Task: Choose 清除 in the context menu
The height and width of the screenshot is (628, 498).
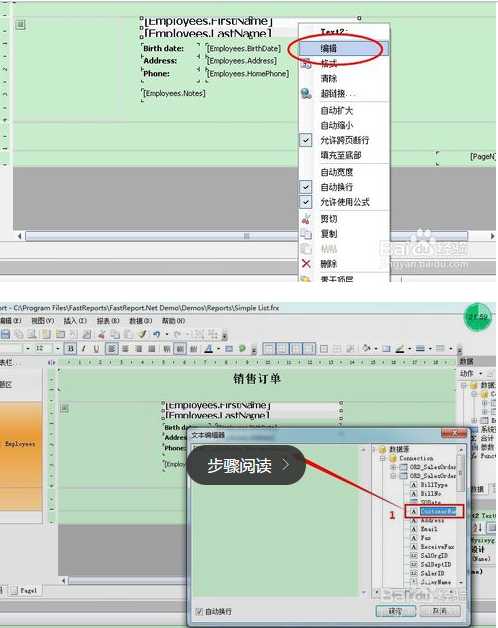Action: [343, 78]
